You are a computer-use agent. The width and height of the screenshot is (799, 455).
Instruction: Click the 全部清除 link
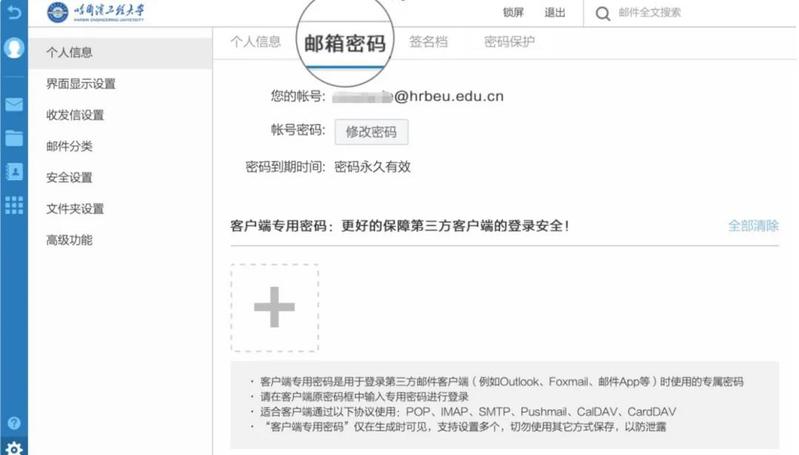pyautogui.click(x=753, y=226)
